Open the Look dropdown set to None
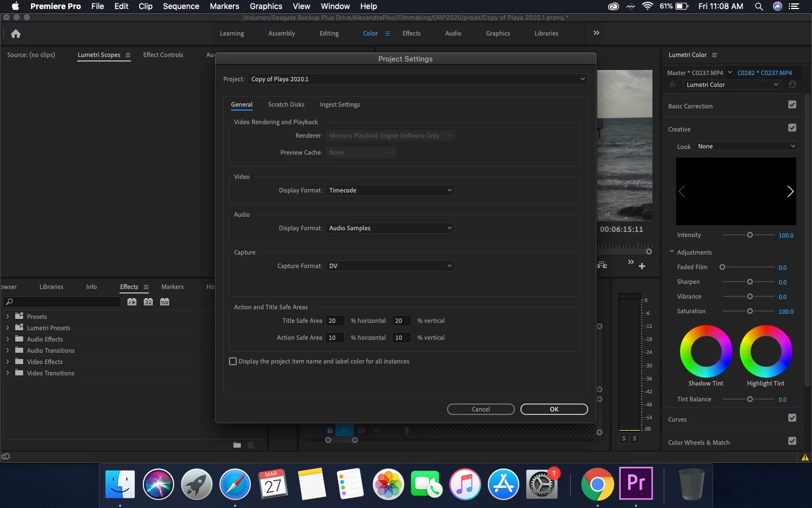 pyautogui.click(x=746, y=147)
